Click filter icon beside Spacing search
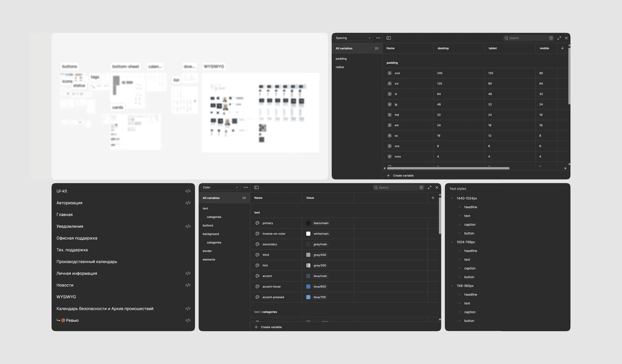This screenshot has width=622, height=364. click(551, 38)
